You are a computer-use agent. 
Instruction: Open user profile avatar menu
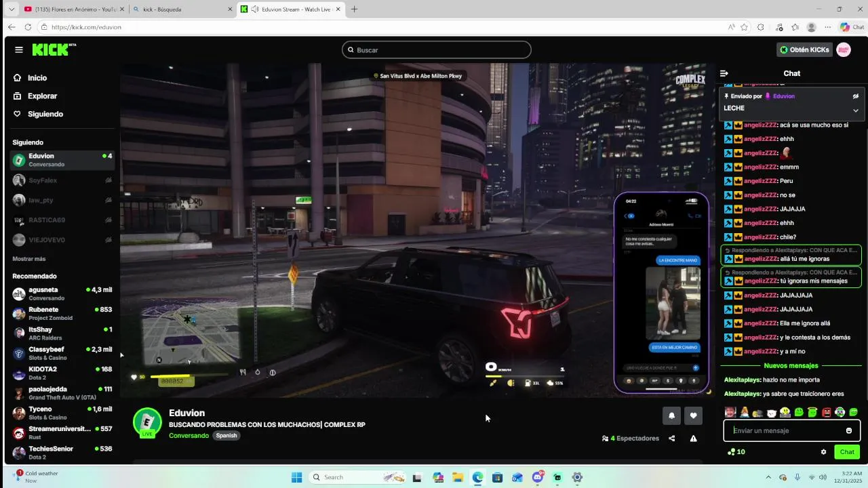click(844, 49)
